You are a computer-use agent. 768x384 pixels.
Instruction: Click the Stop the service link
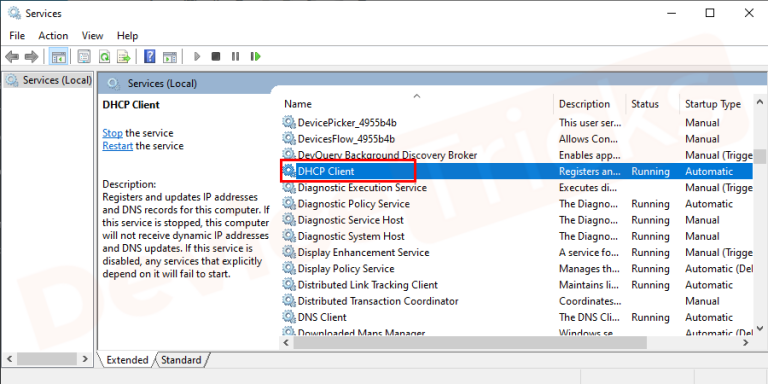pyautogui.click(x=112, y=133)
